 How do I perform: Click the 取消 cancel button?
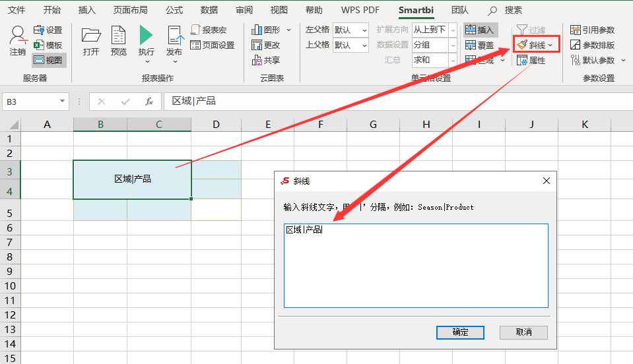[x=523, y=332]
